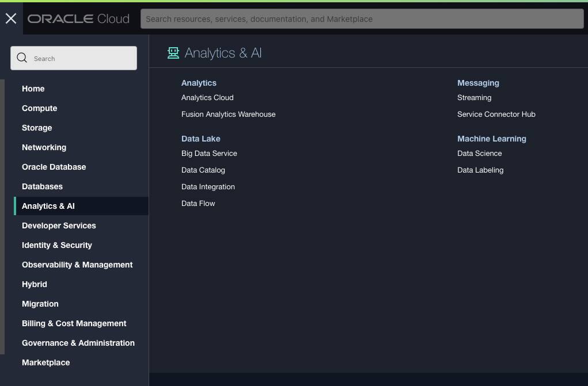Open Analytics Cloud service
This screenshot has height=386, width=588.
tap(207, 97)
